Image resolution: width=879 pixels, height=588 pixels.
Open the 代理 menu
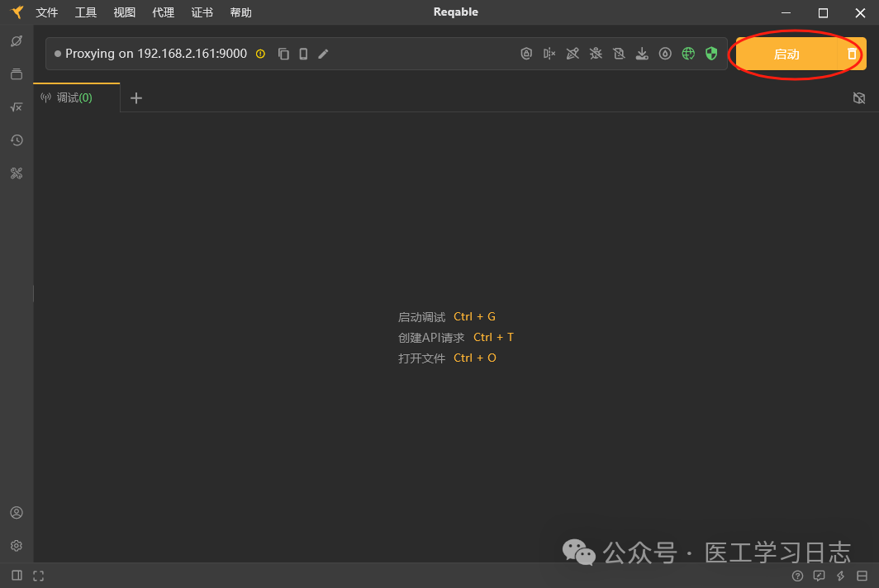pos(163,12)
